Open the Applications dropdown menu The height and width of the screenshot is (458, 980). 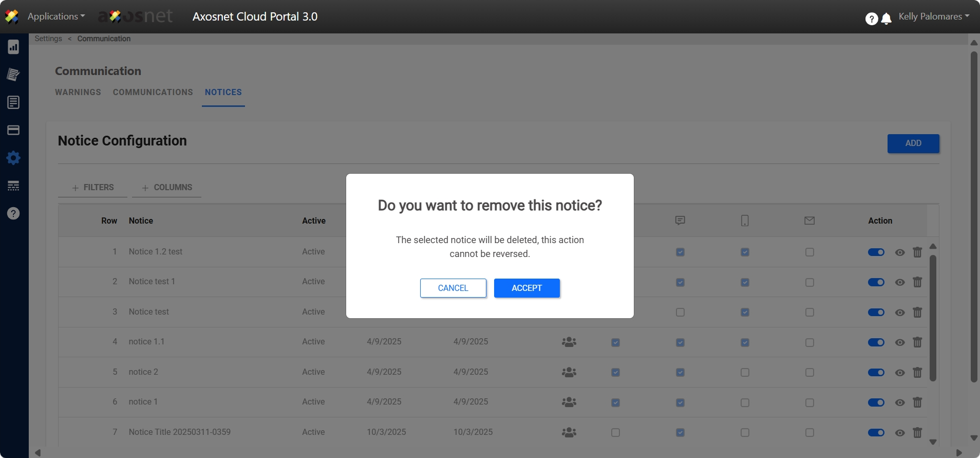(x=56, y=16)
